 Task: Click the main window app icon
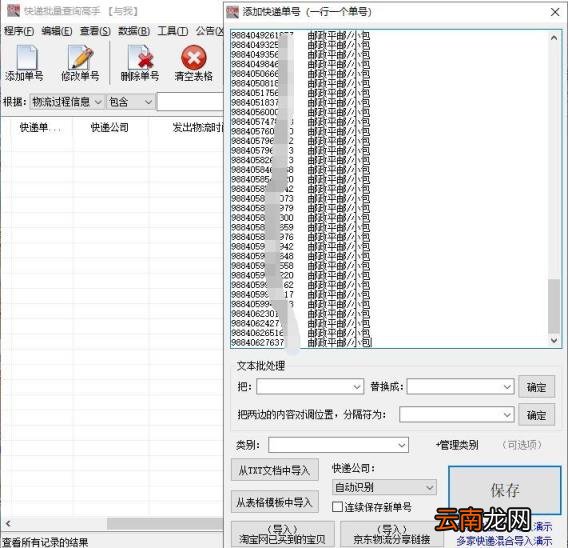click(x=14, y=11)
